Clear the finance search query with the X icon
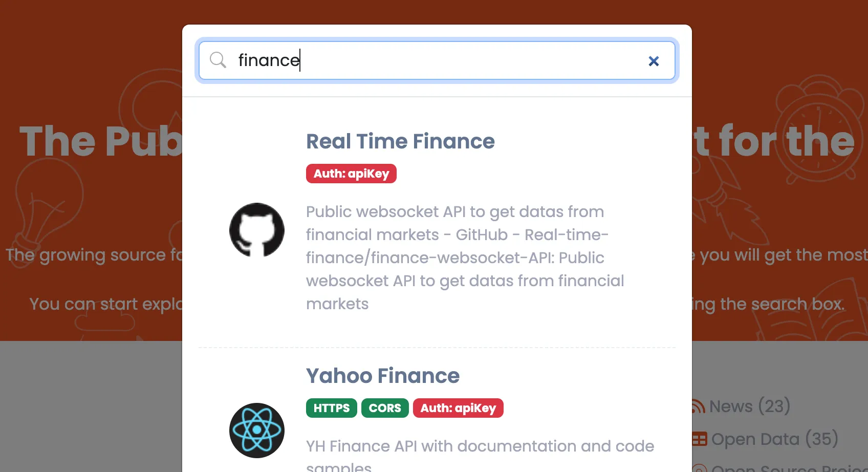The height and width of the screenshot is (472, 868). click(x=654, y=61)
